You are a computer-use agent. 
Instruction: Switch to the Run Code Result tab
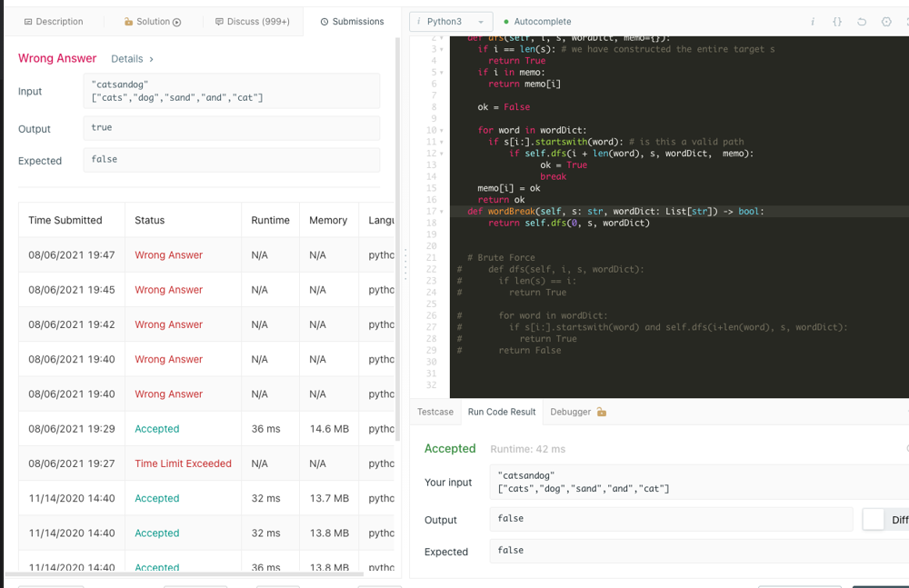coord(502,412)
